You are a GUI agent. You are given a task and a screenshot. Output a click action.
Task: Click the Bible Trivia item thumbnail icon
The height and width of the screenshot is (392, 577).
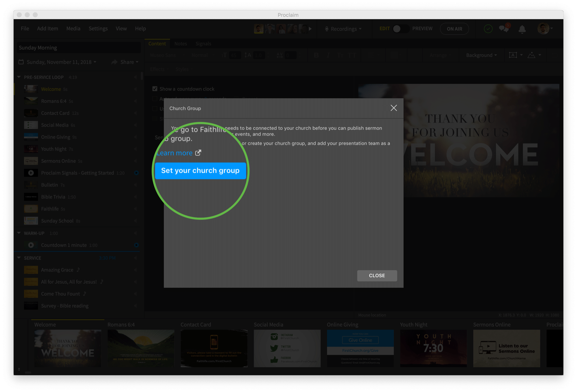click(31, 197)
